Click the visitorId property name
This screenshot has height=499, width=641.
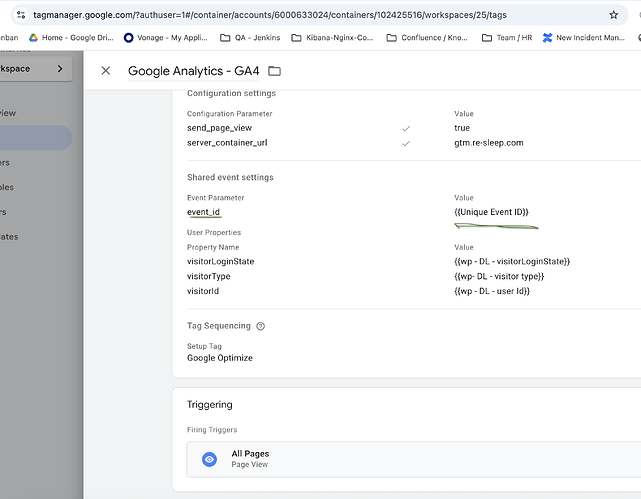click(203, 291)
